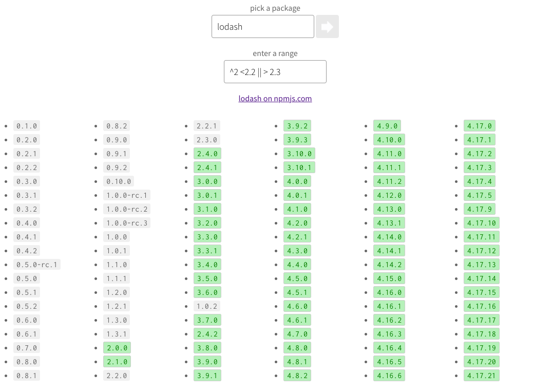Select version 4.16.6 badge
The width and height of the screenshot is (552, 392).
[x=389, y=376]
